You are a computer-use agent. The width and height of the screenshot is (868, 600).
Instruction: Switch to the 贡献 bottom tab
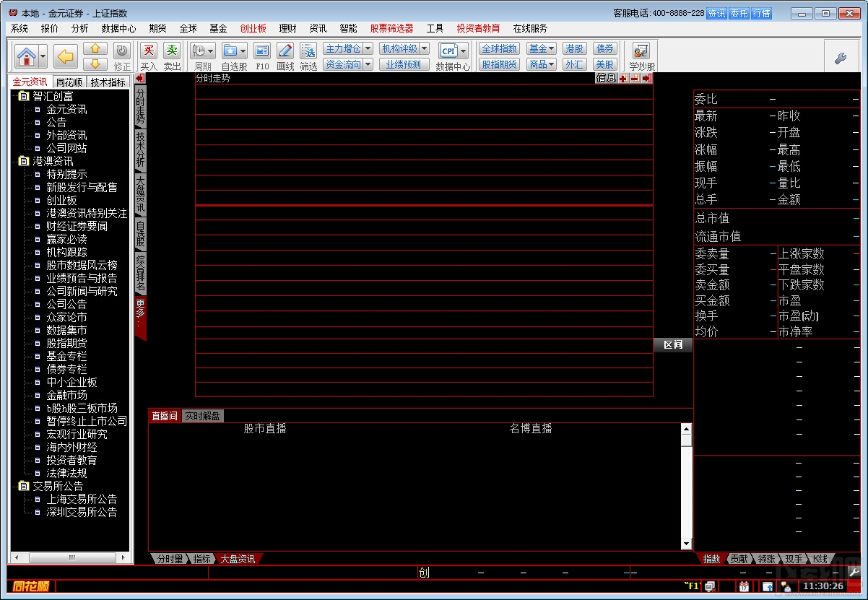pos(738,559)
